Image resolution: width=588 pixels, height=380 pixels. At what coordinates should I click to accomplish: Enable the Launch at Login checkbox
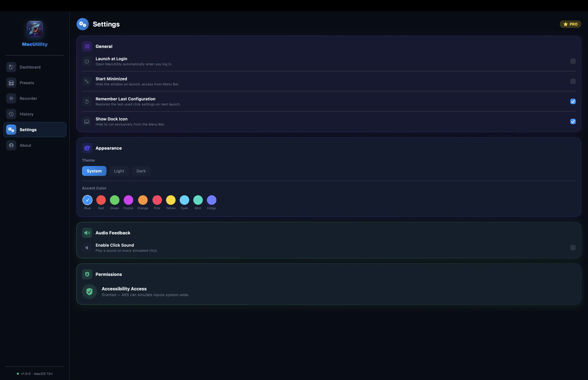573,61
